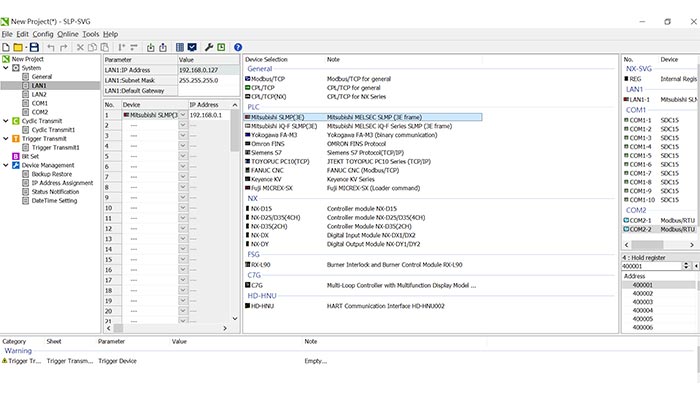
Task: Open project using the folder toolbar icon
Action: [19, 47]
